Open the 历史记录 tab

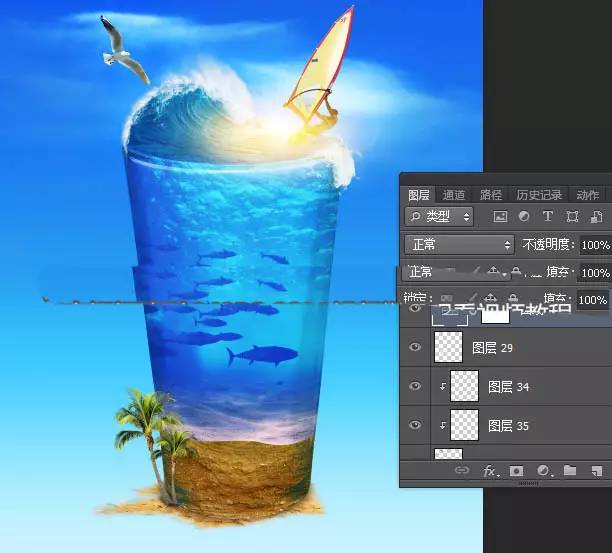click(x=539, y=195)
